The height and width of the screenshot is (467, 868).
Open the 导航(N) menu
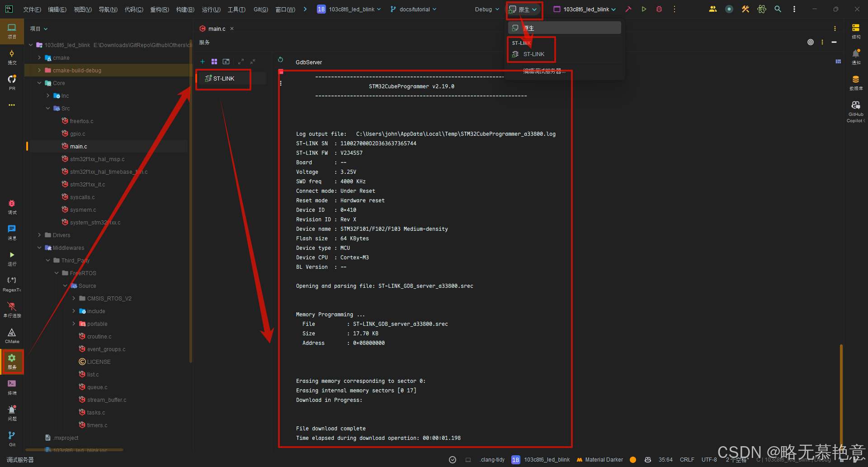point(108,9)
